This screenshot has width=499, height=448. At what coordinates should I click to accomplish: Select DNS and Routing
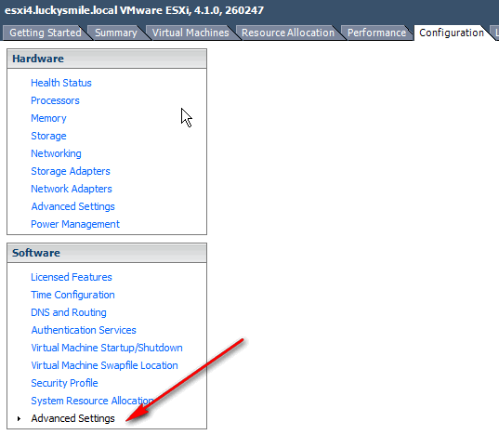[x=69, y=312]
